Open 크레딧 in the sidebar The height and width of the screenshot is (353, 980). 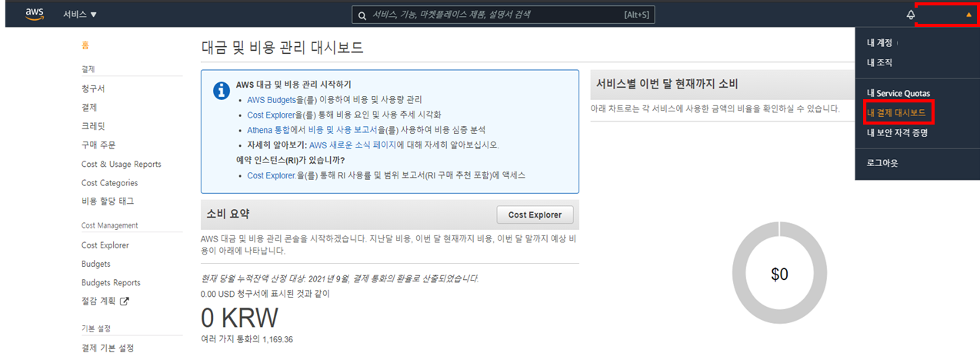[x=93, y=125]
